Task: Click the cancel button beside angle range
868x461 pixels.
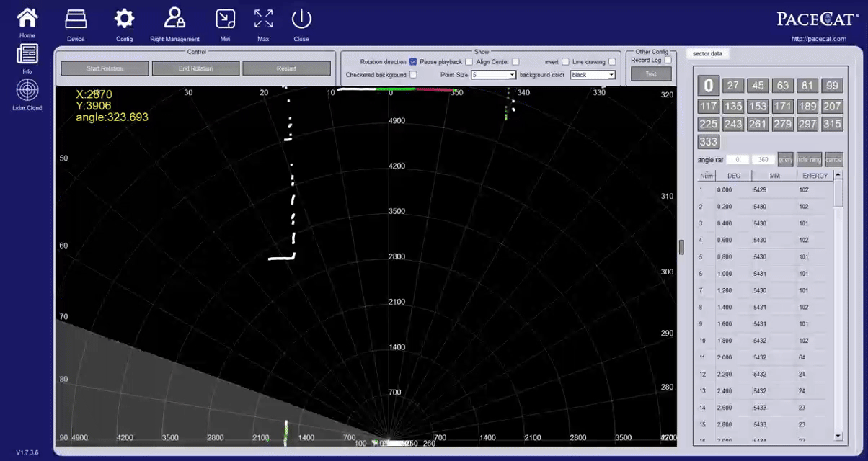Action: 834,160
